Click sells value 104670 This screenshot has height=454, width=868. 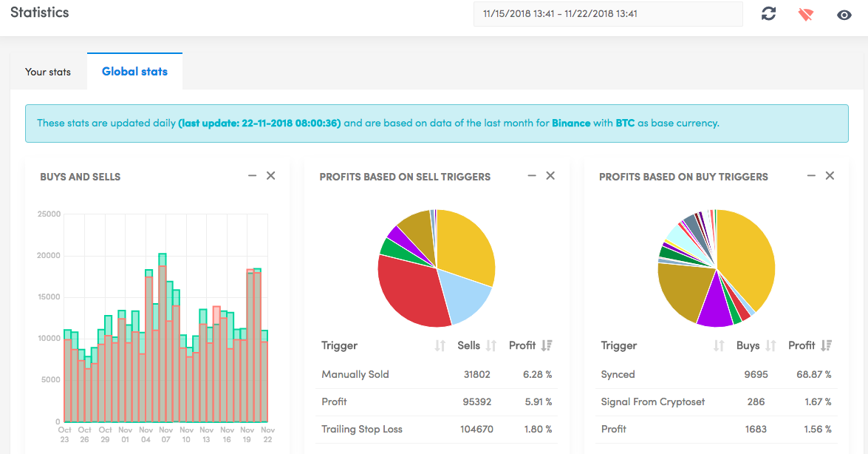476,429
